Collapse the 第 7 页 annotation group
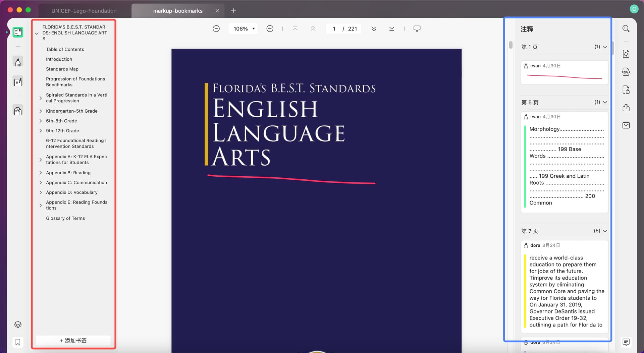 pos(605,231)
